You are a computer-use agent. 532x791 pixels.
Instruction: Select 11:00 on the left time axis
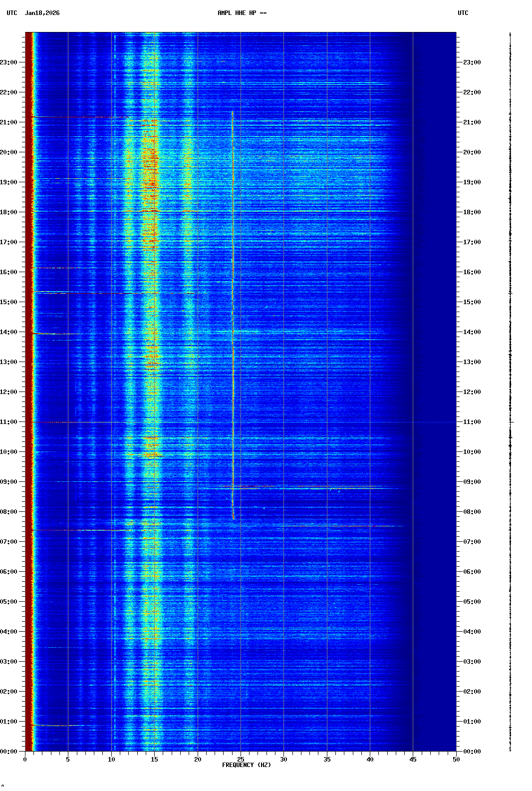click(x=8, y=422)
